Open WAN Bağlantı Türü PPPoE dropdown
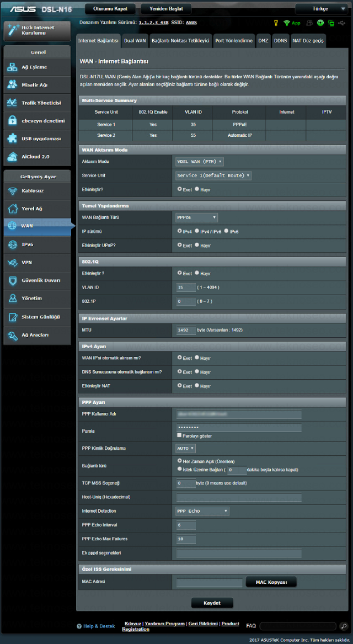This screenshot has width=353, height=644. [196, 217]
